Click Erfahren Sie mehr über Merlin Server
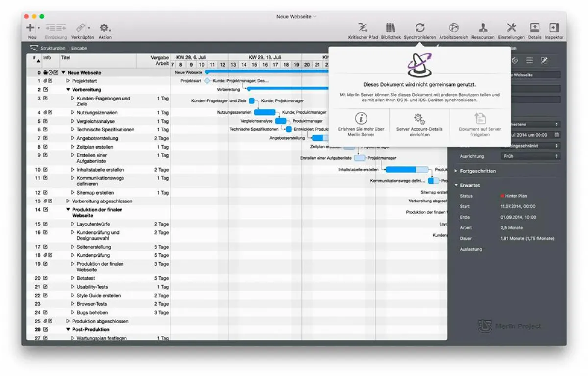Viewport: 588px width, 376px height. (x=362, y=124)
